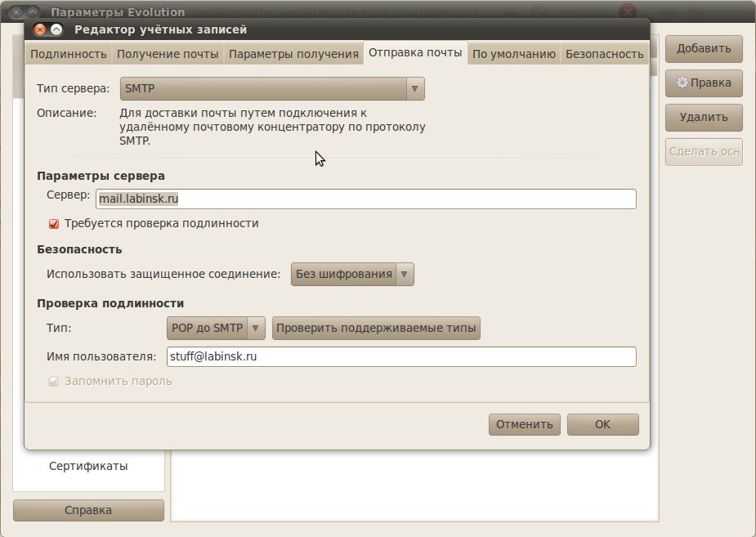Select the Отправка почты tab

415,52
